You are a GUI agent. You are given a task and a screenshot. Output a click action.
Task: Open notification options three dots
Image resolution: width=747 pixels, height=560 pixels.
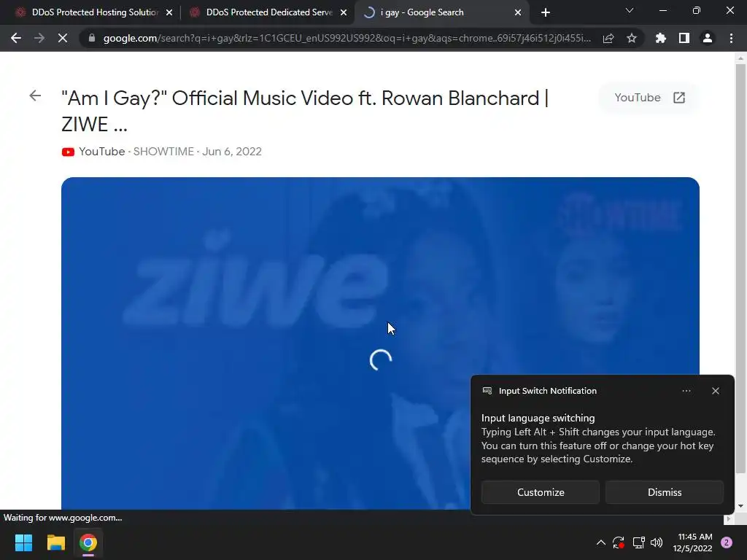point(686,391)
